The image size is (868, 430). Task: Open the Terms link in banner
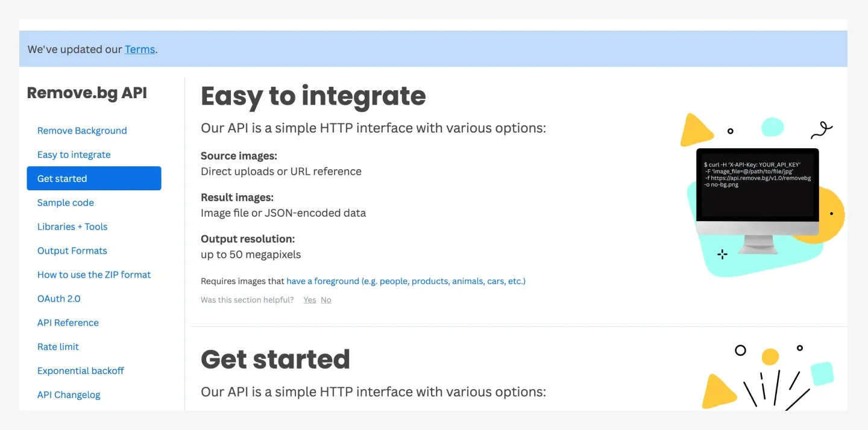tap(140, 49)
